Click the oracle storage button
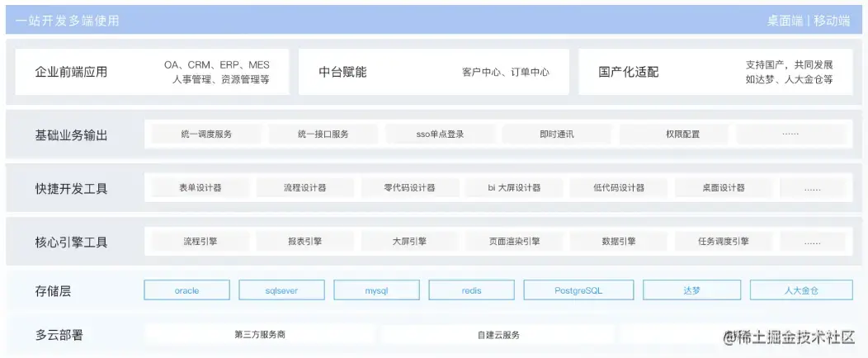 click(186, 290)
